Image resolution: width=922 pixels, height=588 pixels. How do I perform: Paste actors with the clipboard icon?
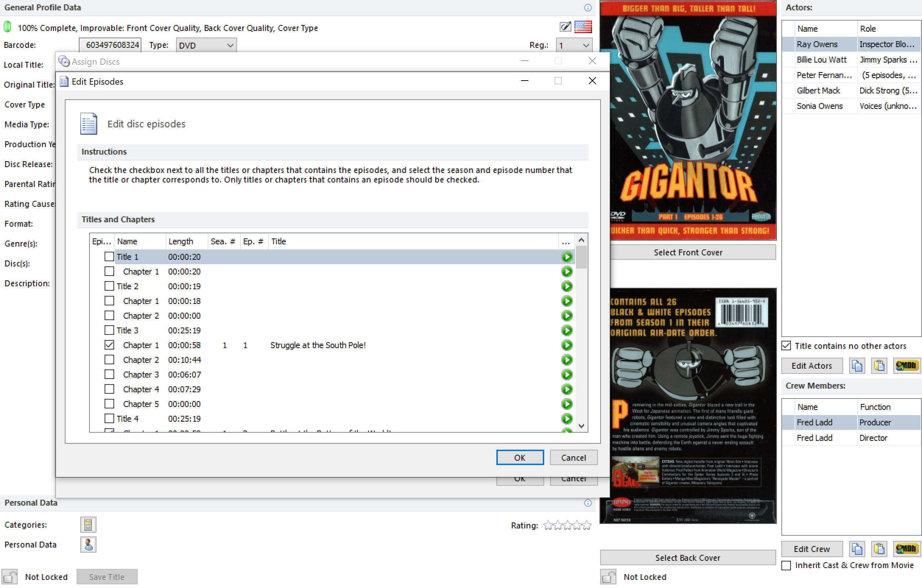click(x=879, y=366)
